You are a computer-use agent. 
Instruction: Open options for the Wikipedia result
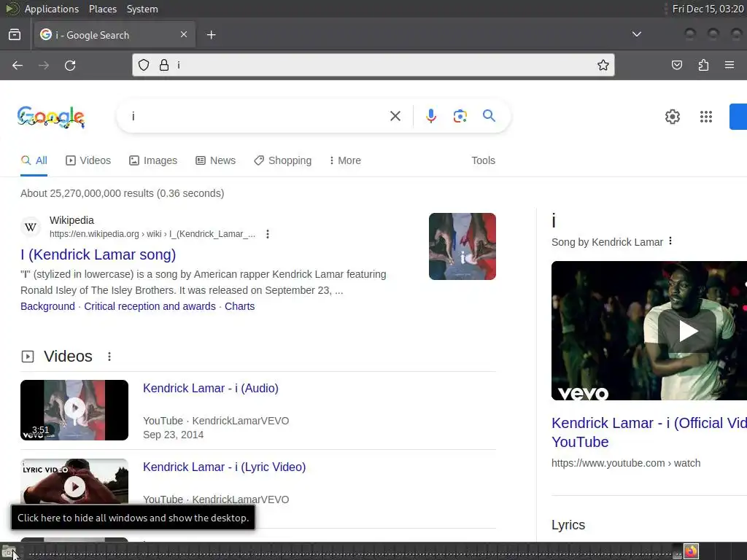(268, 234)
